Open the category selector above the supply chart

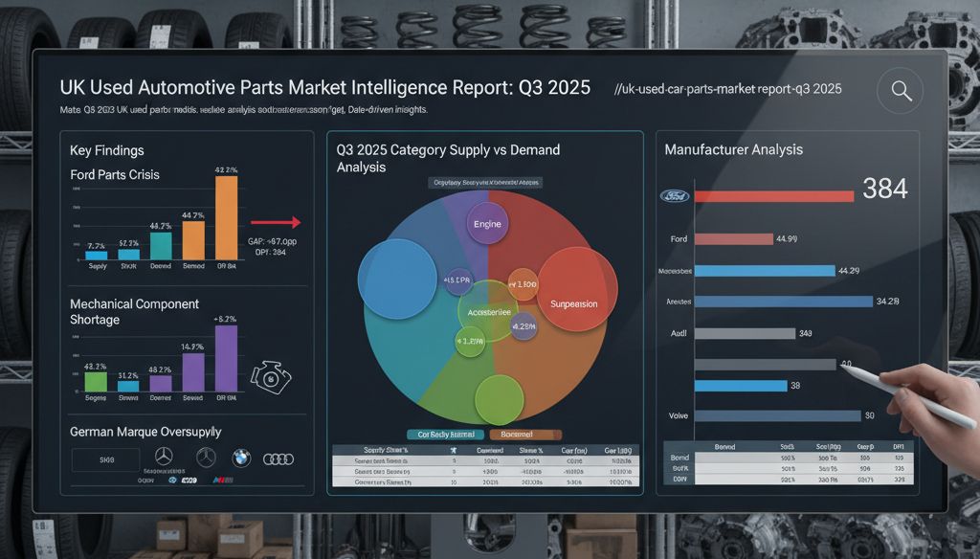[483, 182]
